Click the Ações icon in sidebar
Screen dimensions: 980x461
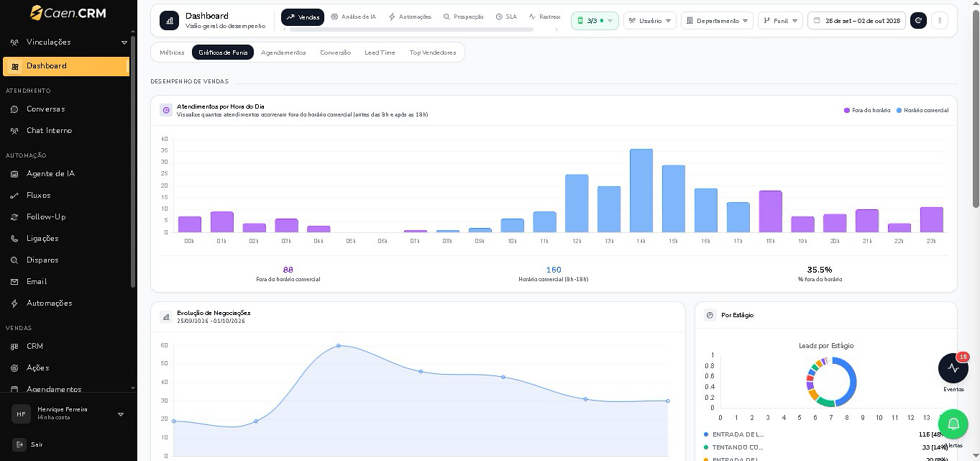[14, 368]
